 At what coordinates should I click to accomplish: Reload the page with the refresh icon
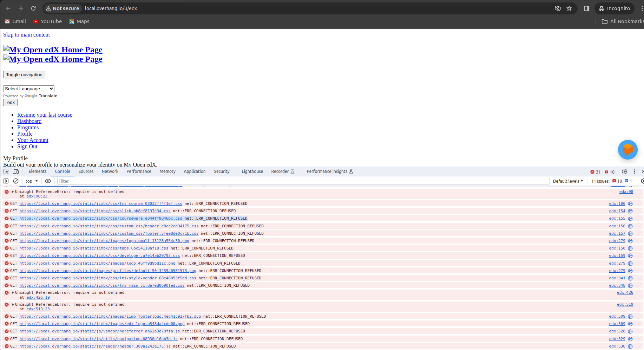point(33,8)
